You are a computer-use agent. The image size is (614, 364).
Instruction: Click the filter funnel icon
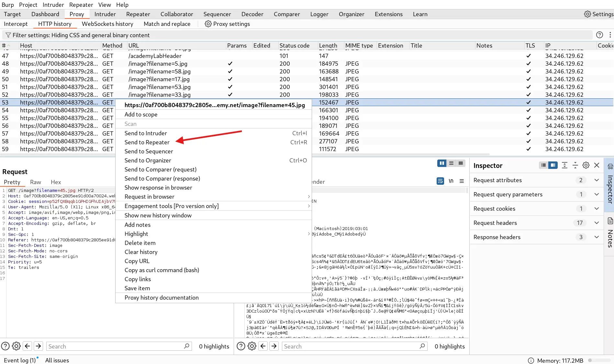[x=8, y=35]
